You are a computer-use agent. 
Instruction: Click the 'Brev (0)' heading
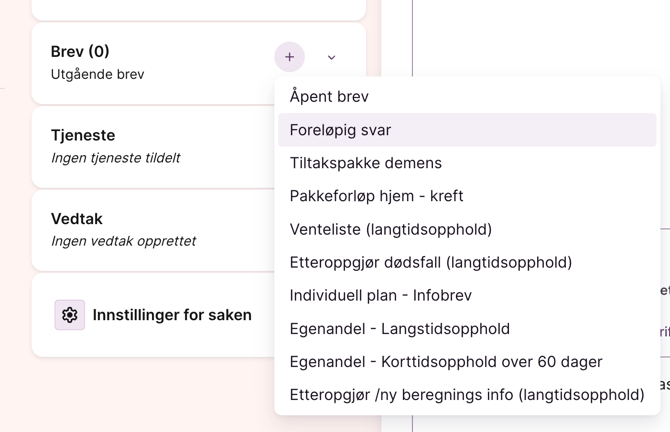(80, 51)
